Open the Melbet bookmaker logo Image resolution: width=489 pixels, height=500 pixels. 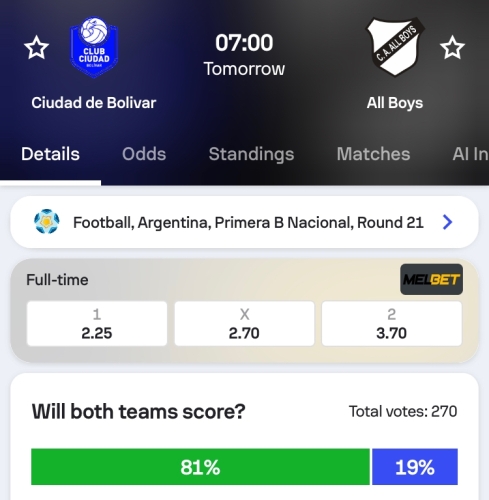click(x=431, y=279)
